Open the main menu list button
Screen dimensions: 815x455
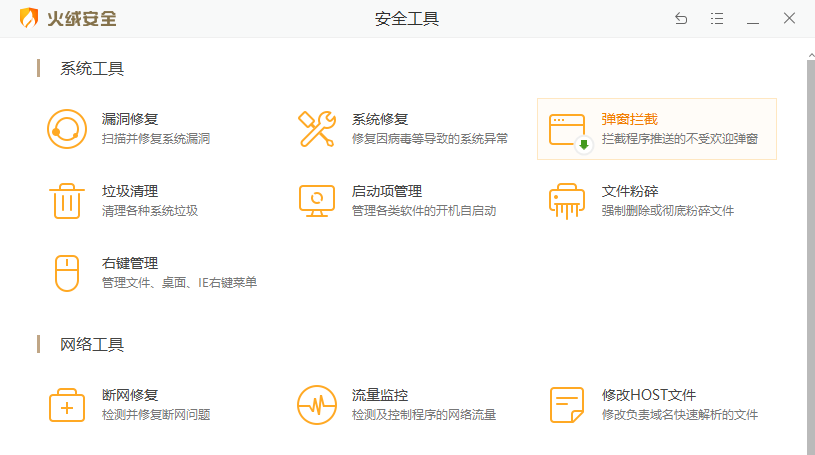717,19
